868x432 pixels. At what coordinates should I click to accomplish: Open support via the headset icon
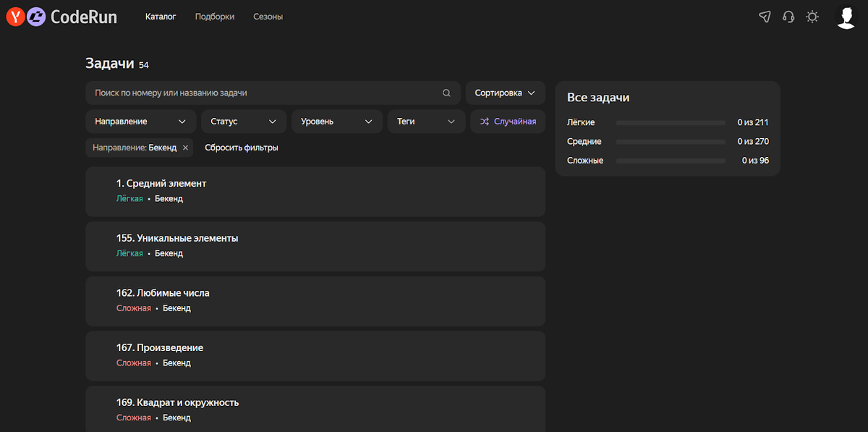(x=788, y=17)
